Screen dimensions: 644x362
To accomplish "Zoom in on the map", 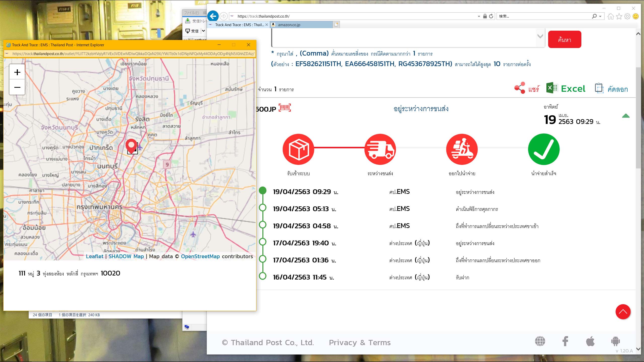I will click(17, 72).
